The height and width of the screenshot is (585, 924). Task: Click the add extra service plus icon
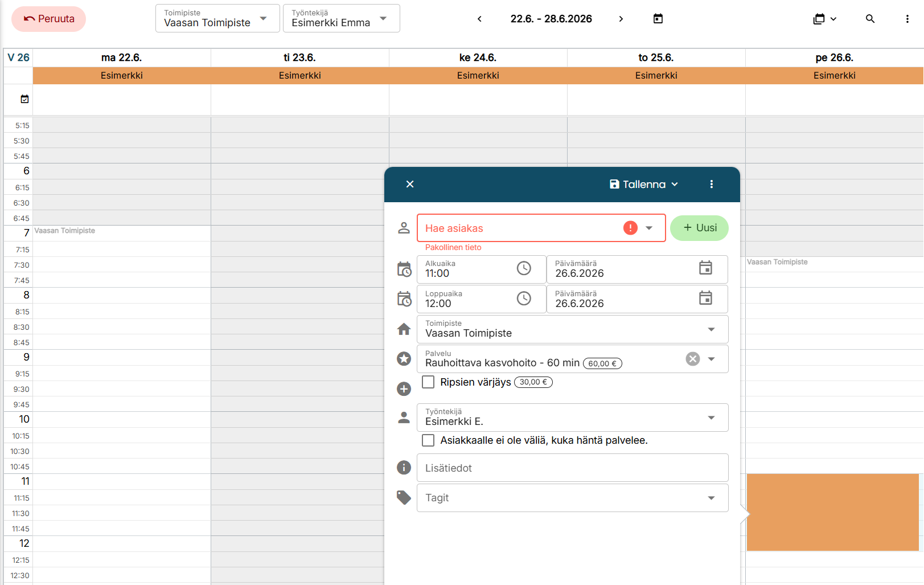[x=404, y=388]
